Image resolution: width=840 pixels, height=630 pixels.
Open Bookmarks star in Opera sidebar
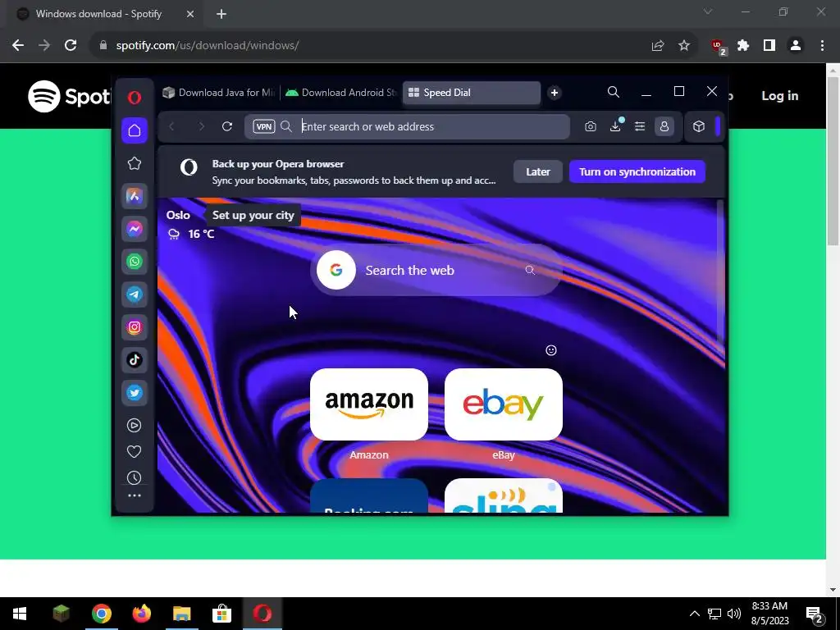(135, 163)
